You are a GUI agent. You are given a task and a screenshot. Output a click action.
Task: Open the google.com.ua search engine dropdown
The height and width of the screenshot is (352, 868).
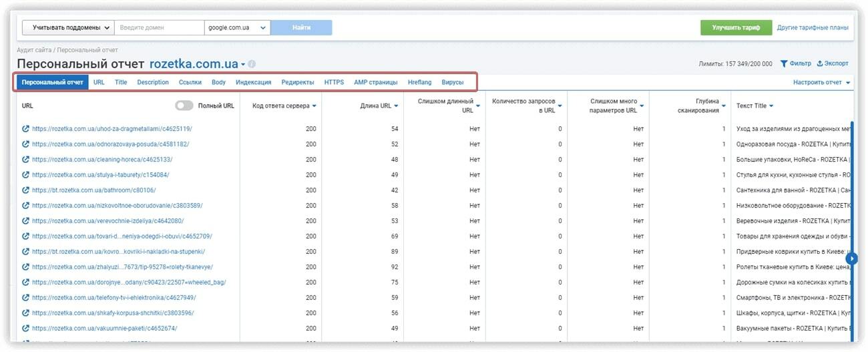coord(237,27)
